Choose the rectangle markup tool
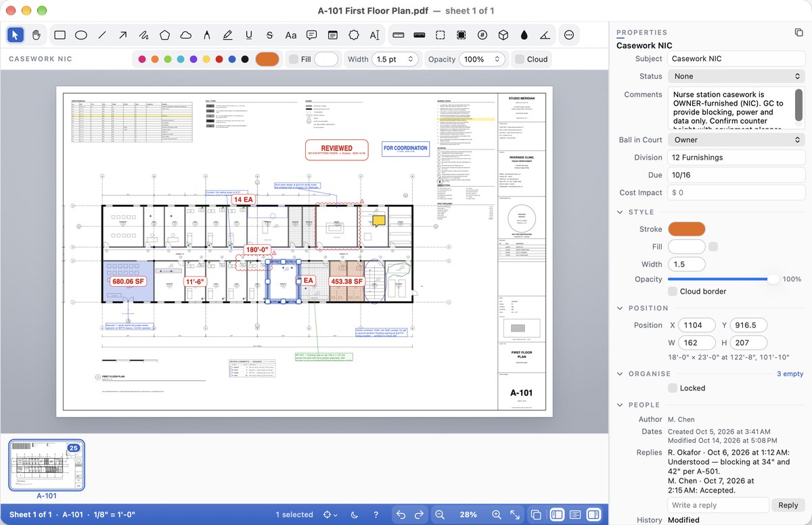Viewport: 812px width, 525px height. [x=60, y=35]
